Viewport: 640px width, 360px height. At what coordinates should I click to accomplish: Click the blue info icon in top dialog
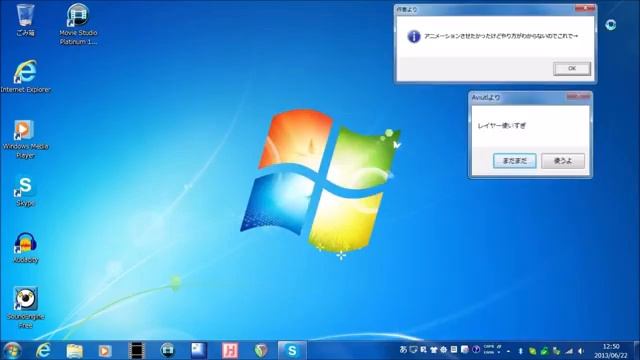tap(413, 36)
